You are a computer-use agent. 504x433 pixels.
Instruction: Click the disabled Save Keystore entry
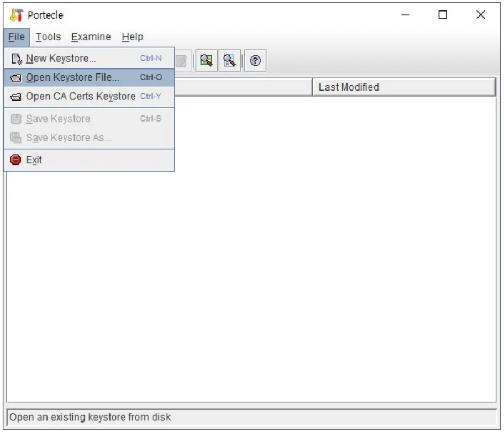point(90,119)
